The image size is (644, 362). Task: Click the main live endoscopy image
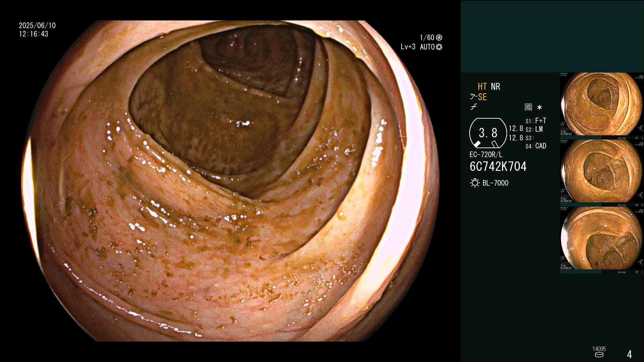(231, 181)
